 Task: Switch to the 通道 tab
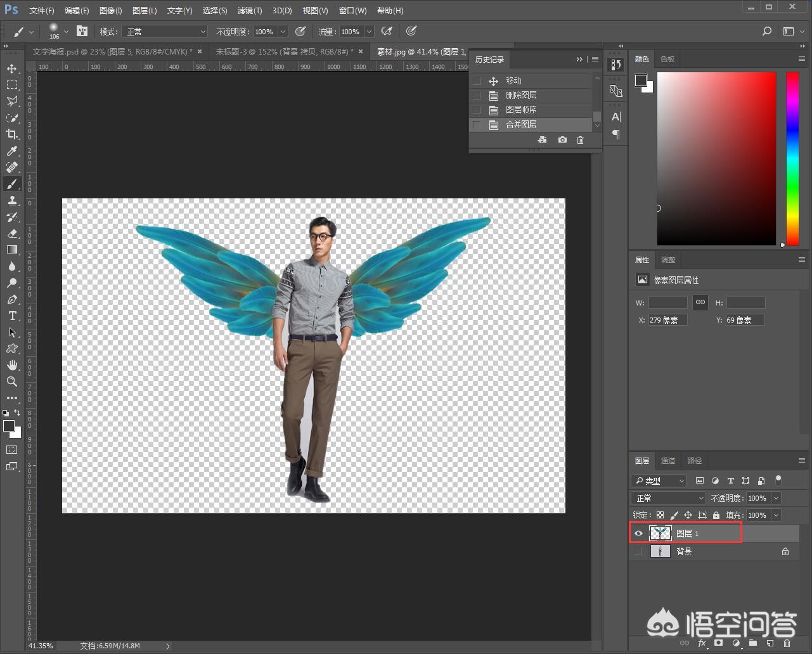tap(668, 461)
